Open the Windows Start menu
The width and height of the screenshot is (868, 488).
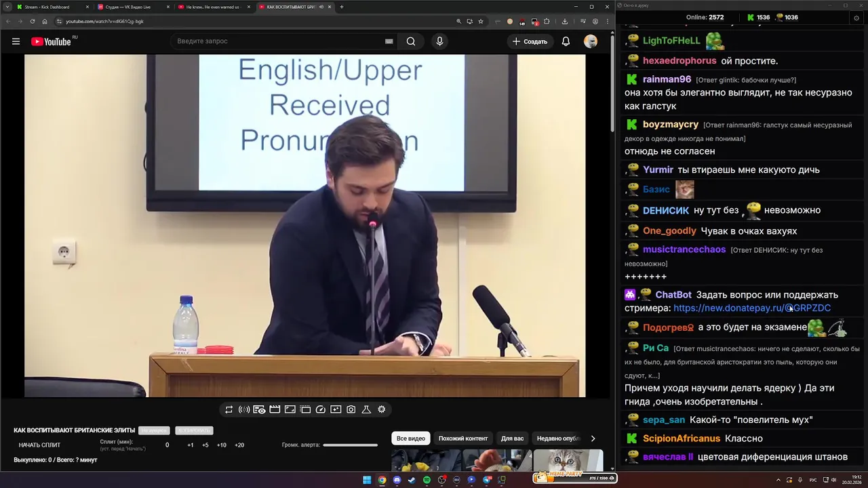367,480
